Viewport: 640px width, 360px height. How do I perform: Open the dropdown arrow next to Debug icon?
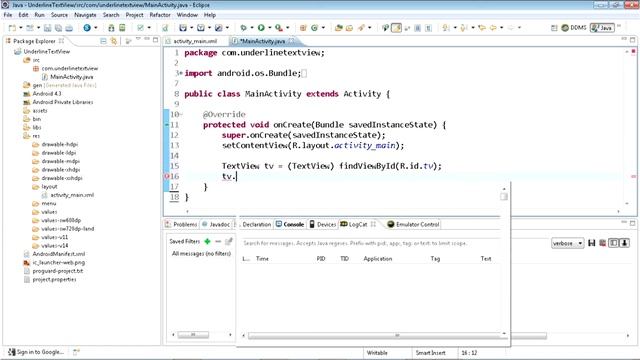pos(252,28)
